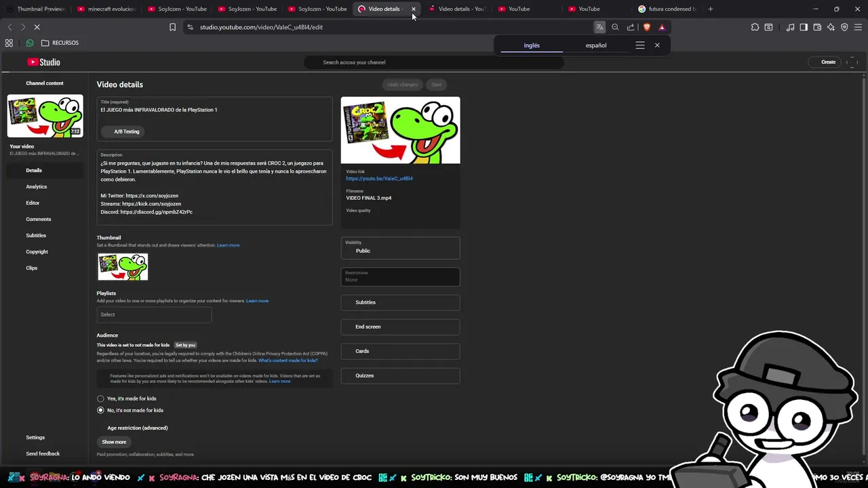The height and width of the screenshot is (488, 868).
Task: Open the Brave VPN shield icon
Action: 844,27
